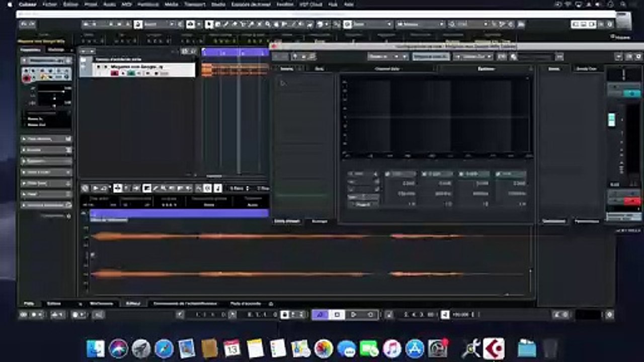Image resolution: width=644 pixels, height=362 pixels.
Task: Click the channel volume fader handle
Action: pos(612,120)
